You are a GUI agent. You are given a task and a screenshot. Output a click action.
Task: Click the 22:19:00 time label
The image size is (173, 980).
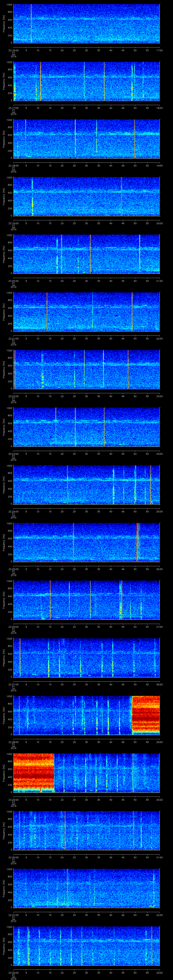tap(13, 223)
